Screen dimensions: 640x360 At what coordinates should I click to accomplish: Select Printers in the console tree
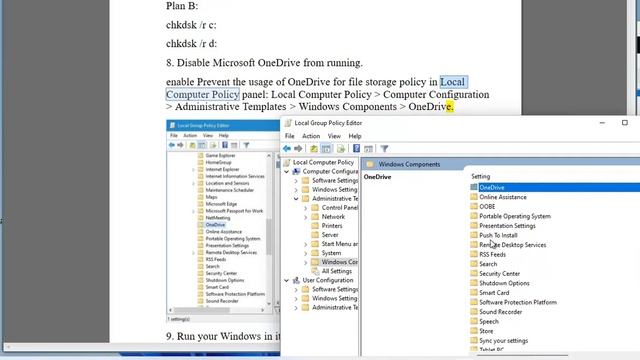click(x=332, y=226)
